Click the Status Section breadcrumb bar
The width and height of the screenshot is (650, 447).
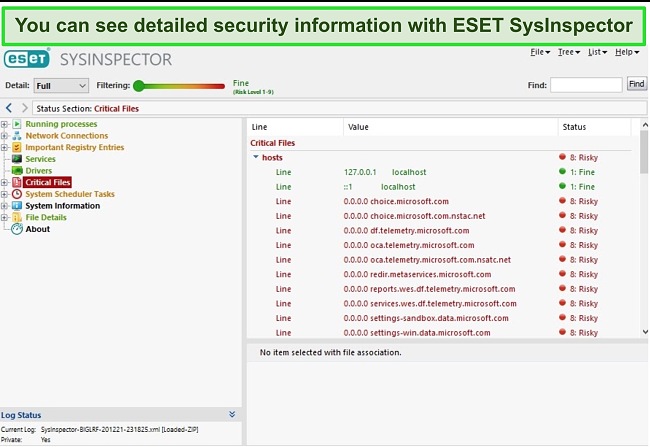click(x=340, y=108)
